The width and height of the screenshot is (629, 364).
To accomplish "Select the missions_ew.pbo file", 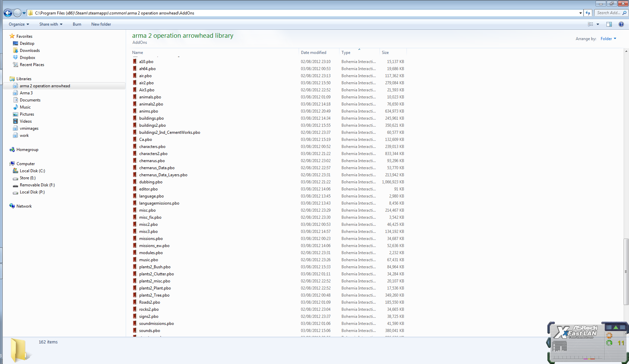I will tap(154, 246).
